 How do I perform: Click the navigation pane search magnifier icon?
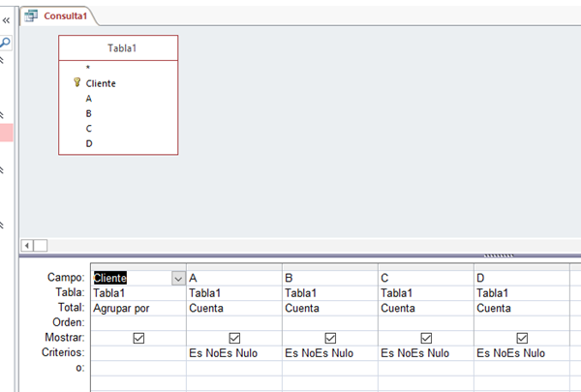(5, 43)
